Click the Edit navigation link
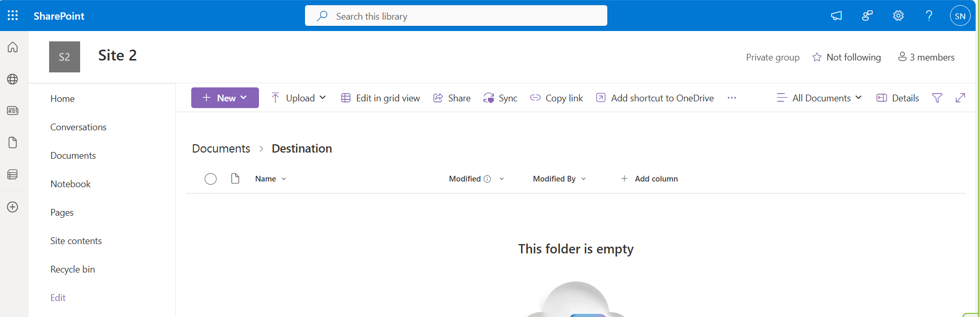Screen dimensions: 980x317 click(x=58, y=298)
